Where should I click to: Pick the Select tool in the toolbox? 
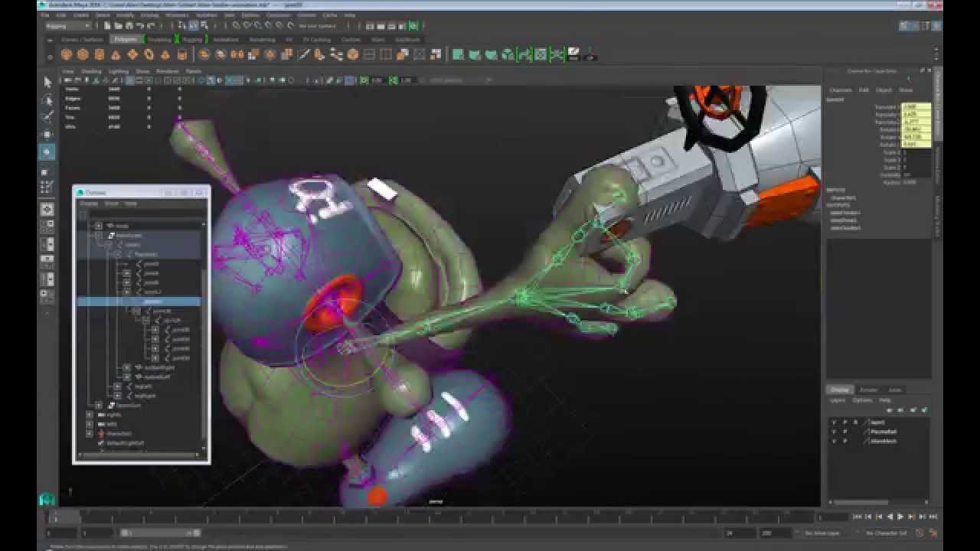click(47, 82)
